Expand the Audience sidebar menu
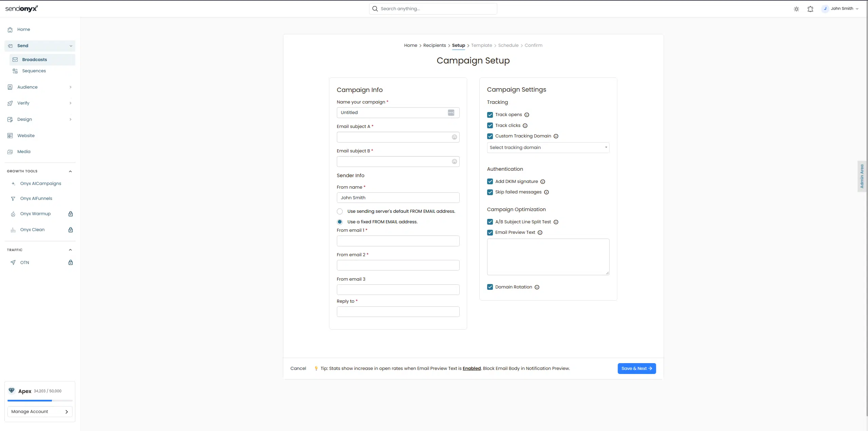Image resolution: width=868 pixels, height=431 pixels. pyautogui.click(x=40, y=87)
